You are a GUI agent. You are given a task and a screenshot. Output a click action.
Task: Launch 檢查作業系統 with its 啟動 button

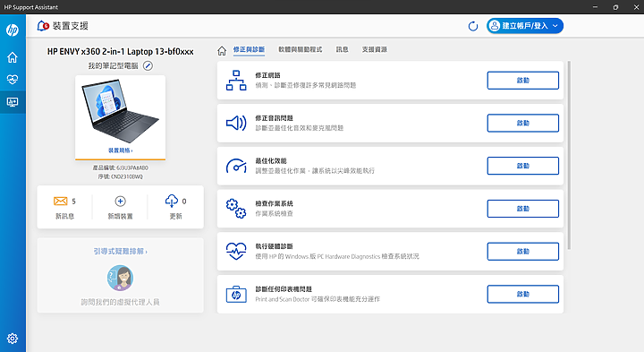[523, 209]
